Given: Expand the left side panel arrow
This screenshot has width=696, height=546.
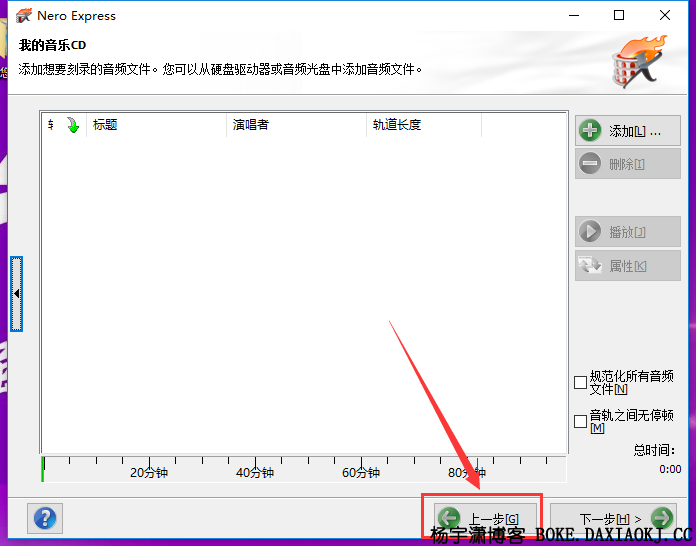Looking at the screenshot, I should 16,294.
